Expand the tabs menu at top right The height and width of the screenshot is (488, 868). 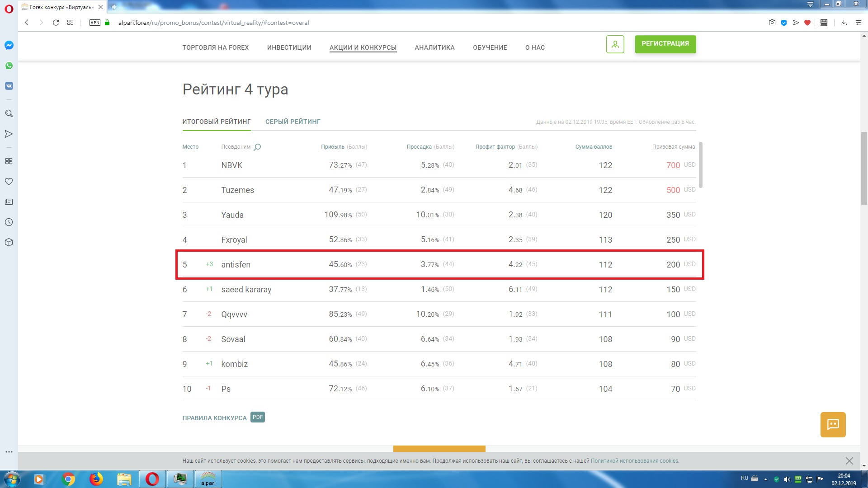pyautogui.click(x=810, y=4)
